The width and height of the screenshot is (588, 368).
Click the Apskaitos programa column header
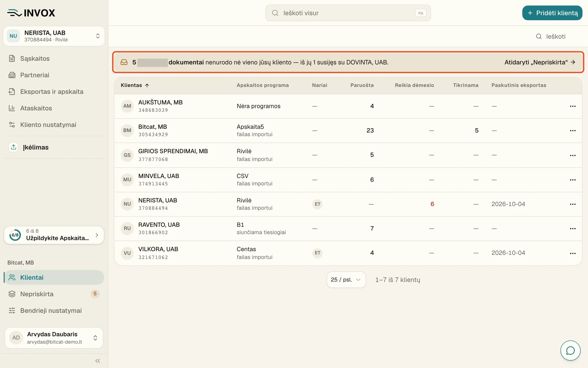pyautogui.click(x=263, y=85)
